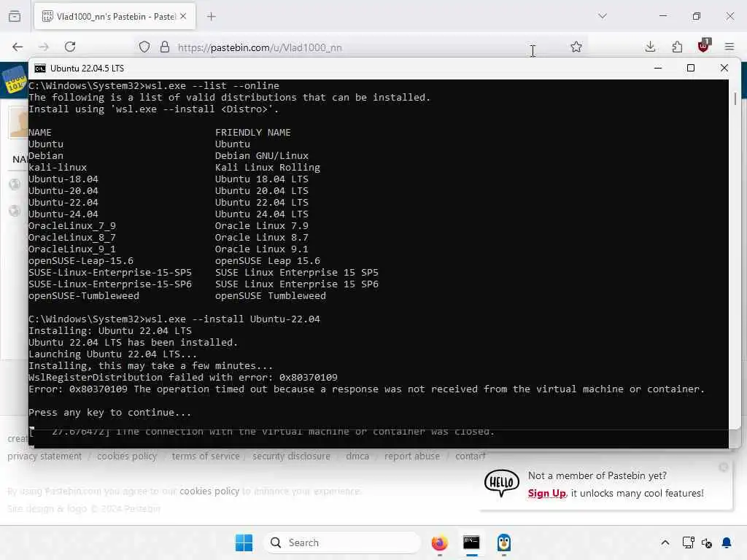Viewport: 747px width, 560px height.
Task: Reload the current page
Action: [x=70, y=47]
